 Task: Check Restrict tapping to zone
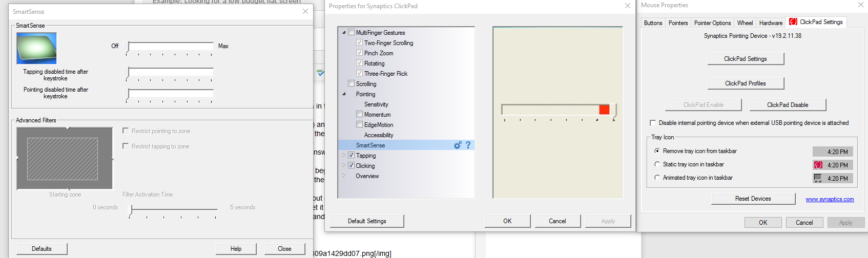(126, 146)
